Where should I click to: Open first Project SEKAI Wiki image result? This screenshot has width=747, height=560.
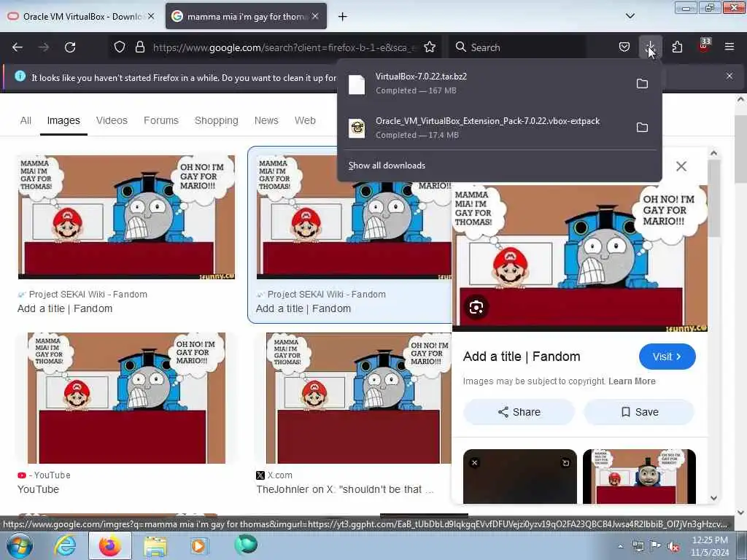pyautogui.click(x=126, y=217)
